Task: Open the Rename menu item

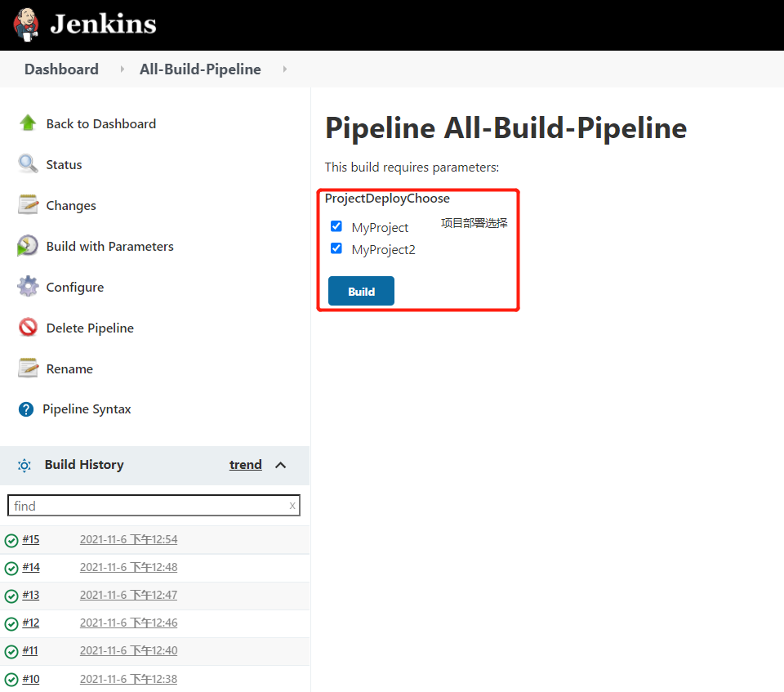Action: pos(69,368)
